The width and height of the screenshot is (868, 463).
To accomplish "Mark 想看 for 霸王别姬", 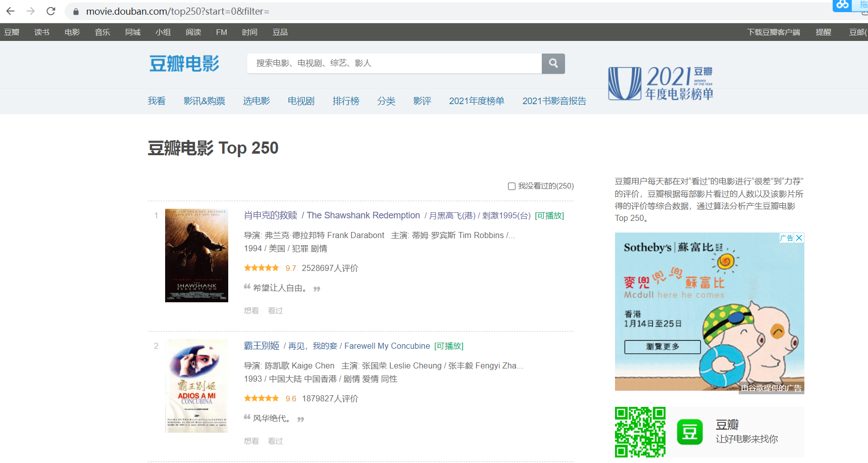I will pyautogui.click(x=251, y=441).
